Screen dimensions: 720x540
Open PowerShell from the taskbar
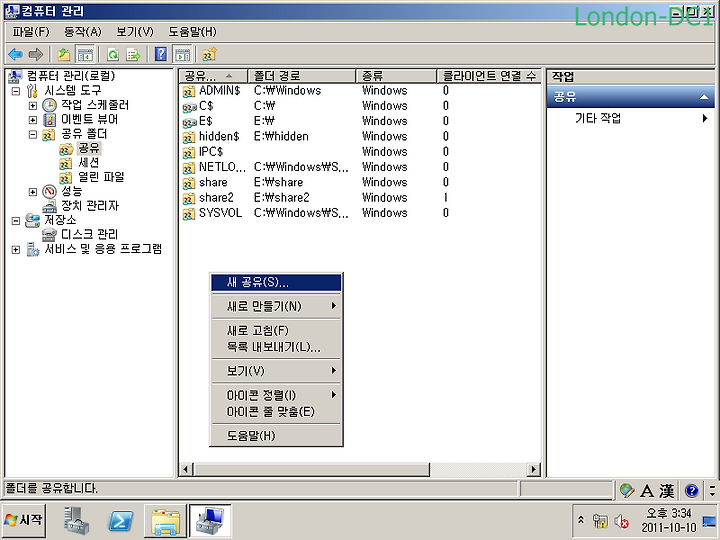pos(120,521)
